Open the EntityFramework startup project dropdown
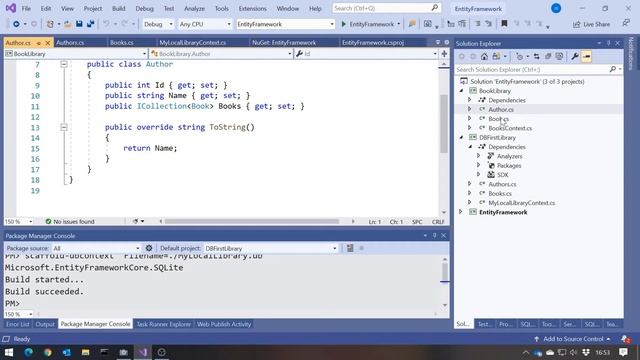This screenshot has height=360, width=640. (285, 24)
